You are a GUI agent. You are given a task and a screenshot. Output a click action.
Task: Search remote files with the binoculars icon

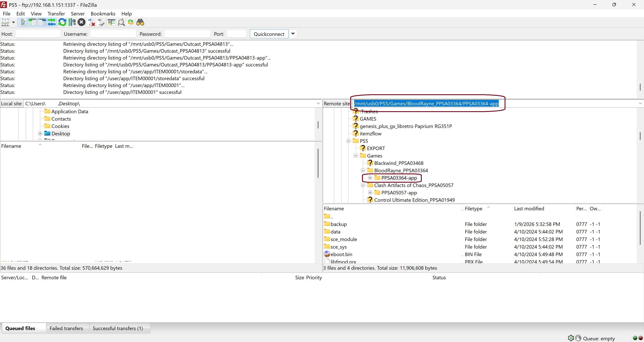tap(140, 22)
